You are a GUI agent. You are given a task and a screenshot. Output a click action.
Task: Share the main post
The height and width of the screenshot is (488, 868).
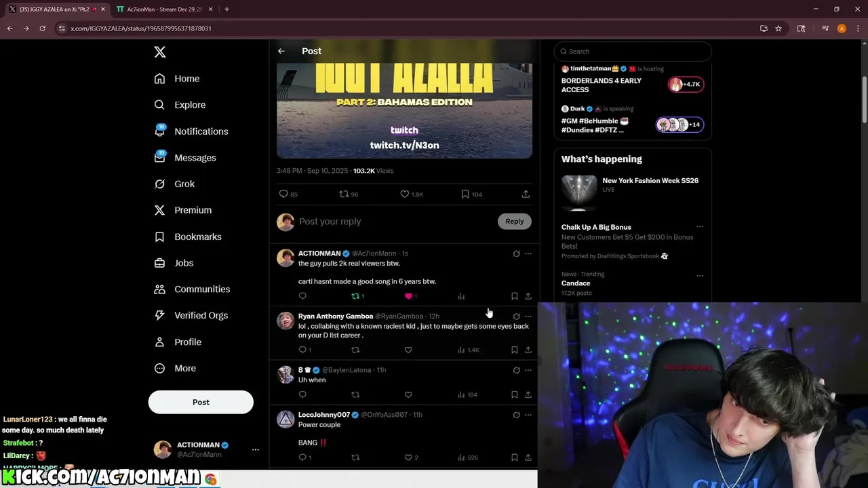526,194
